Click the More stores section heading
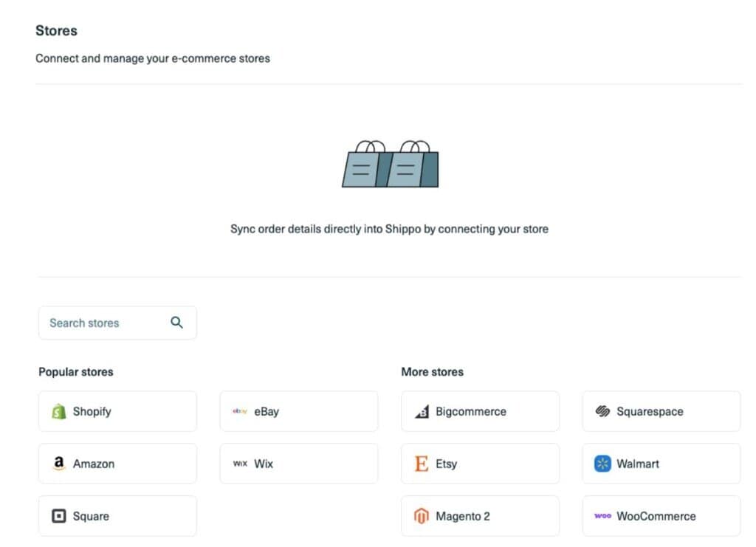Screen dimensions: 756x547 click(x=432, y=371)
